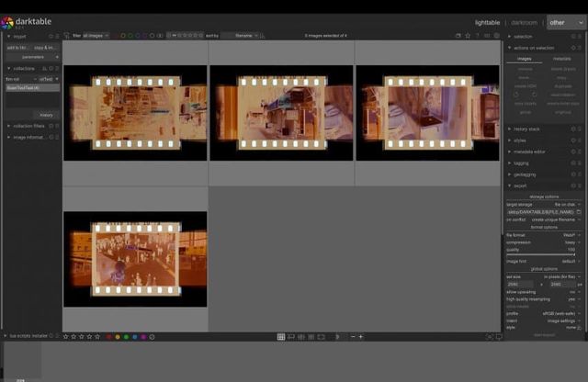Click the grouping icon in top toolbar
The width and height of the screenshot is (588, 382).
[458, 36]
